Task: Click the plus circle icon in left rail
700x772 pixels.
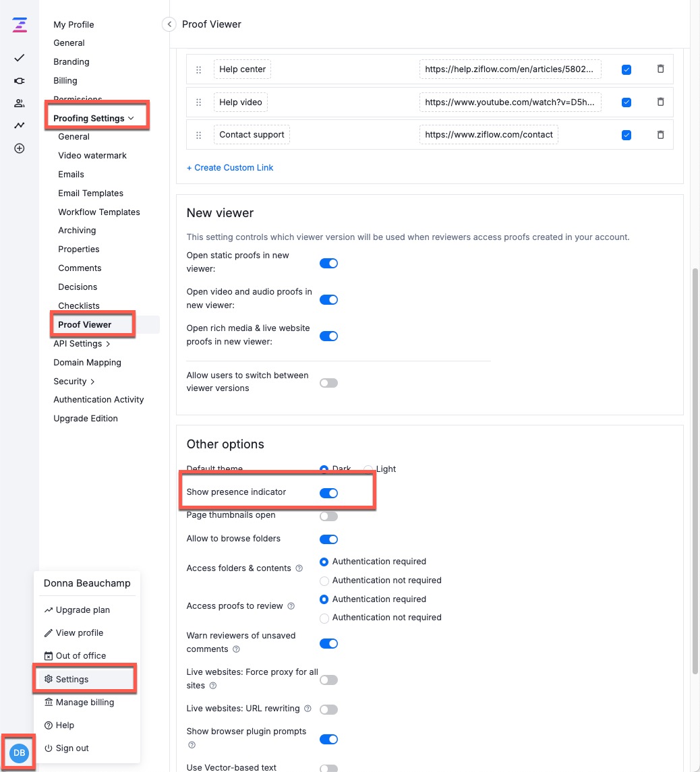Action: (20, 148)
